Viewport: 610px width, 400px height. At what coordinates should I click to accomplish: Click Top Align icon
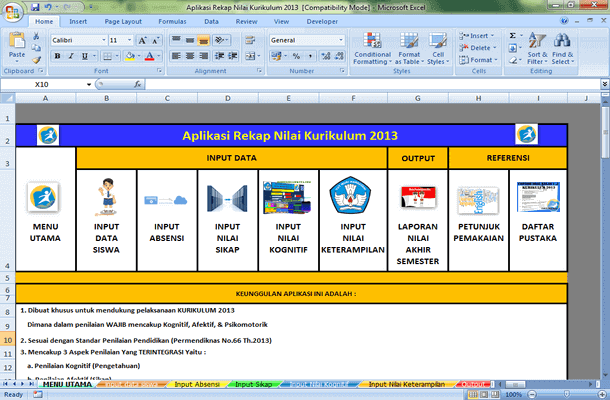pos(176,40)
